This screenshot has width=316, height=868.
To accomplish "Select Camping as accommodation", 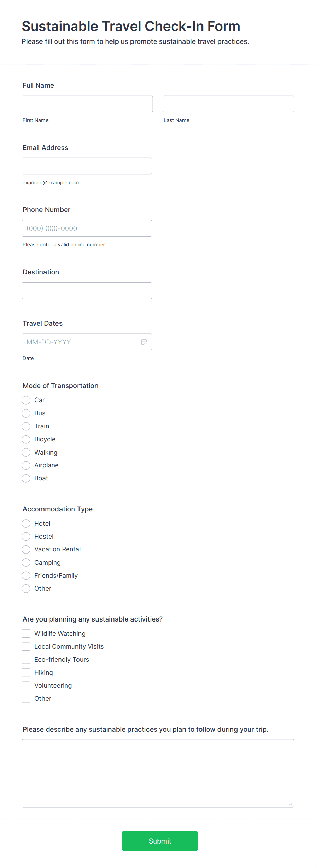I will (26, 562).
